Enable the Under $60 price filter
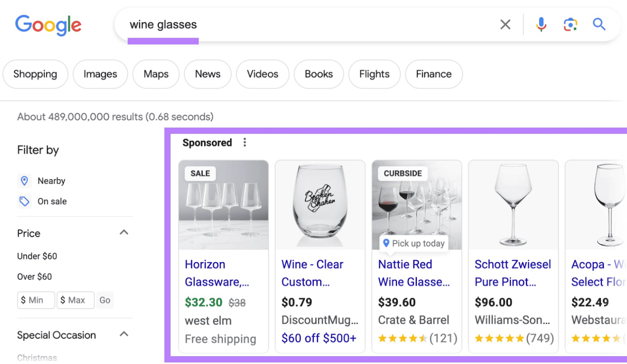 pos(36,256)
